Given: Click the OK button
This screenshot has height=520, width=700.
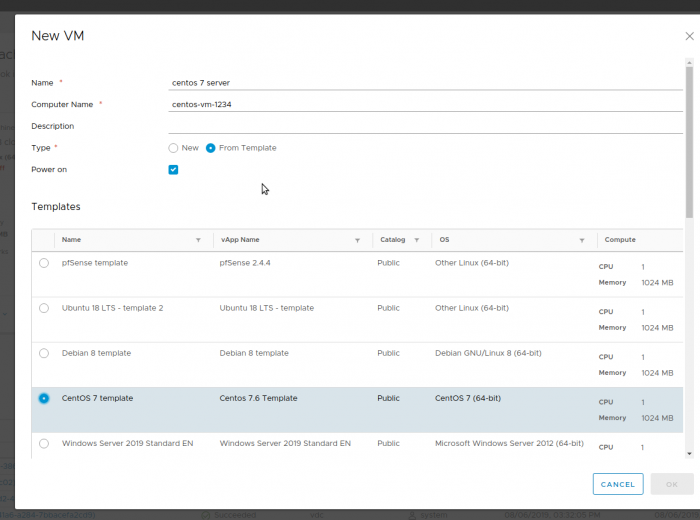Looking at the screenshot, I should click(x=672, y=484).
